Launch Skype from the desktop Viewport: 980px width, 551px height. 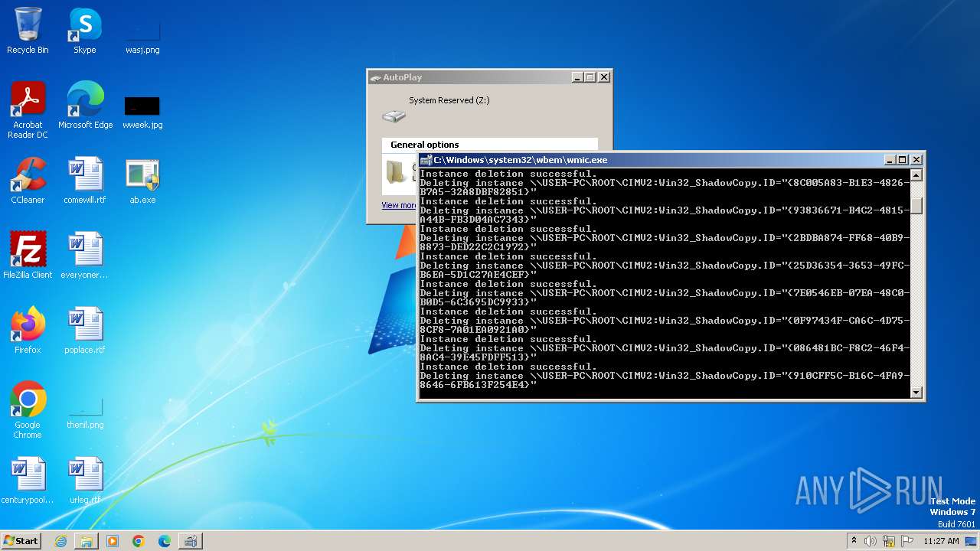pyautogui.click(x=84, y=31)
